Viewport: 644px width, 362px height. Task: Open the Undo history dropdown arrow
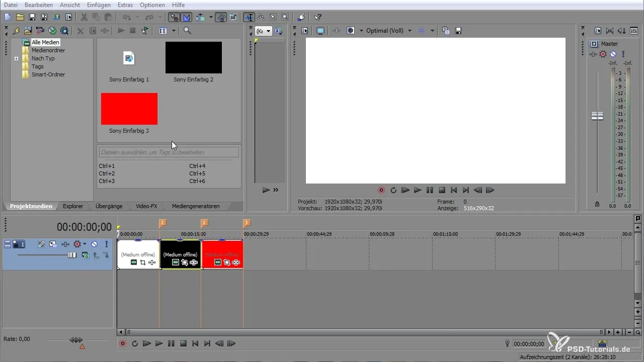coord(138,17)
